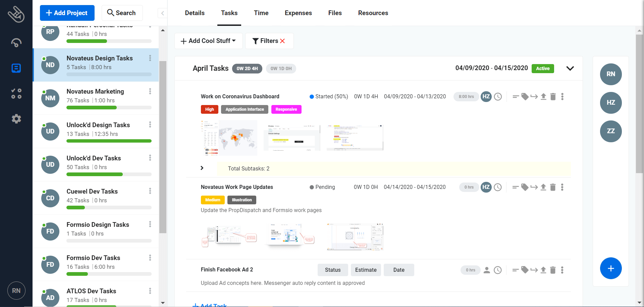Collapse the project list panel arrow
644x307 pixels.
click(x=162, y=13)
